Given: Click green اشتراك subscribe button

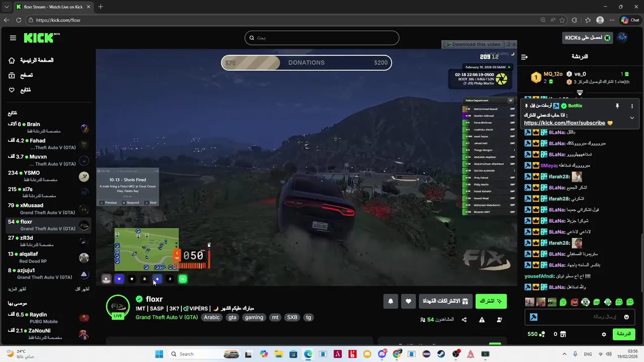Looking at the screenshot, I should point(491,301).
